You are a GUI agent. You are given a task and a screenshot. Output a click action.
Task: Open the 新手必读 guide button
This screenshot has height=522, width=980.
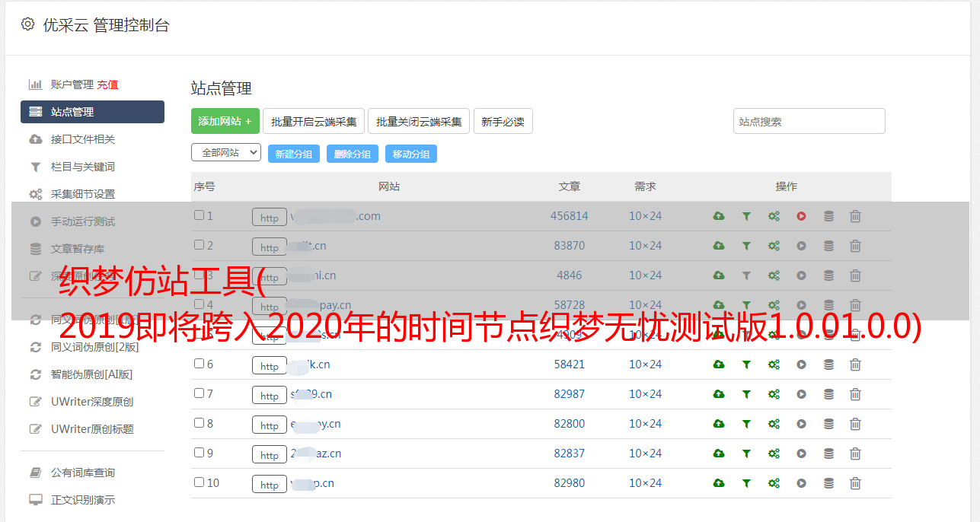click(503, 121)
